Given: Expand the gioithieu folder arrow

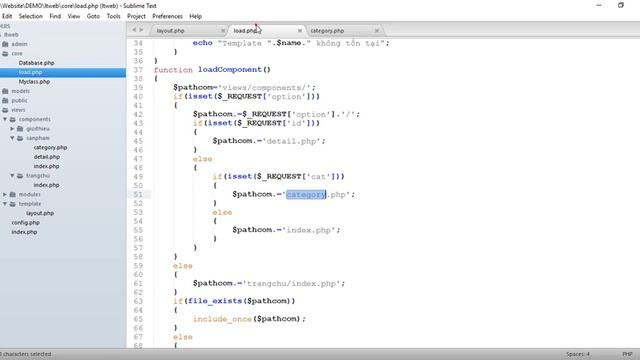Looking at the screenshot, I should coord(12,129).
